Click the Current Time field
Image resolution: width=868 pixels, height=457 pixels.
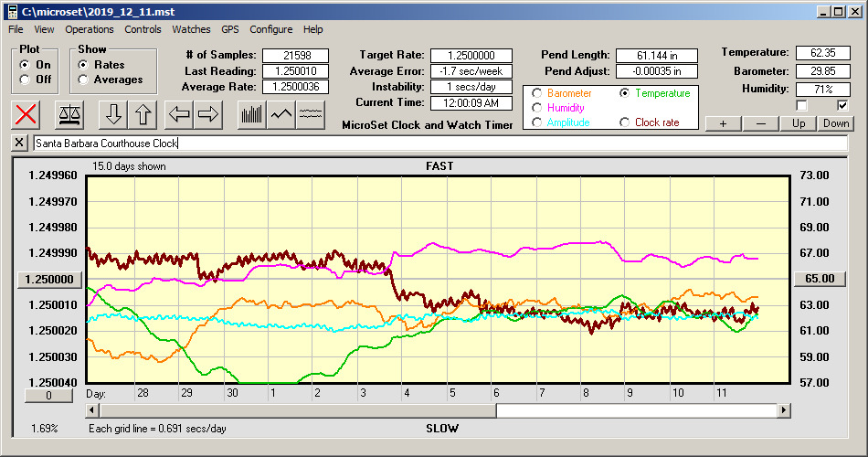pyautogui.click(x=471, y=102)
